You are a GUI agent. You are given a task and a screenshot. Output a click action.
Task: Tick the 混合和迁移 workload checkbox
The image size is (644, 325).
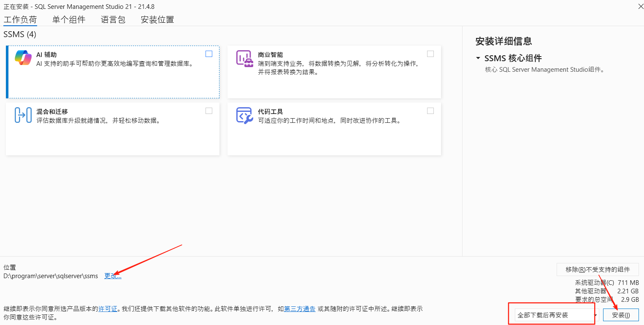coord(209,111)
